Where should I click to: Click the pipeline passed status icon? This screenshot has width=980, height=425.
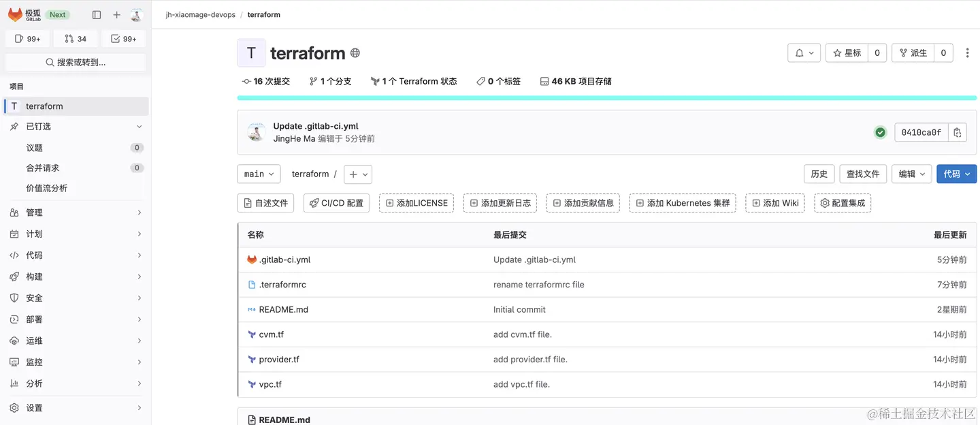click(x=881, y=132)
